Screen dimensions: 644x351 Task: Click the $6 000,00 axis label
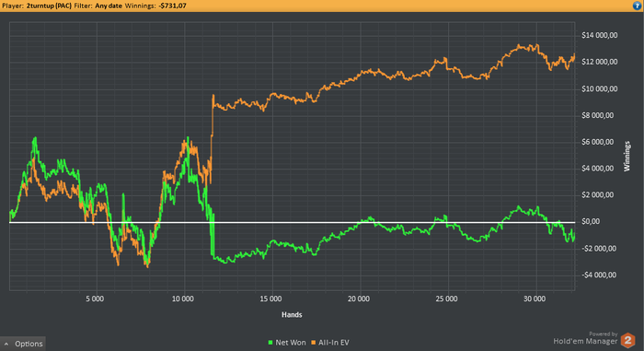click(598, 142)
